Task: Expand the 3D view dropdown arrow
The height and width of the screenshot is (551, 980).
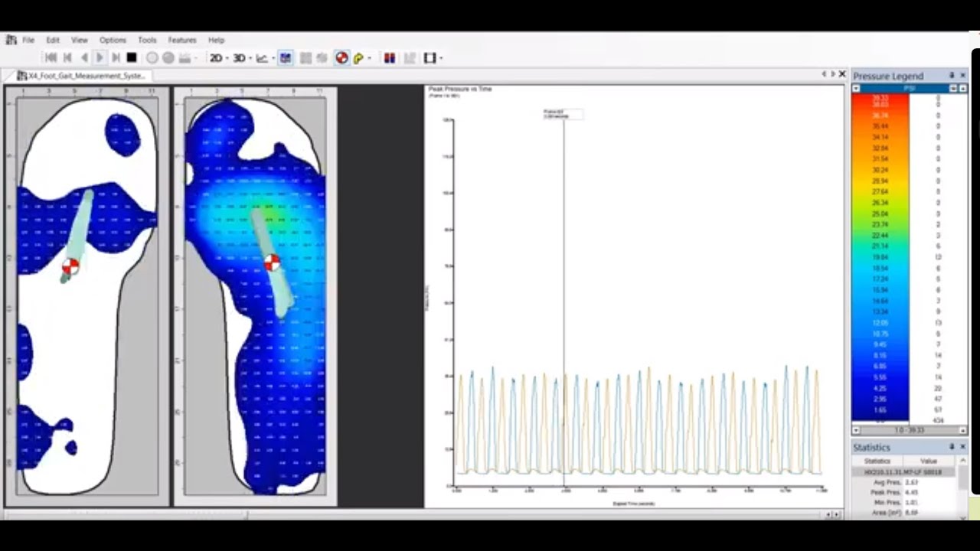Action: pos(250,58)
